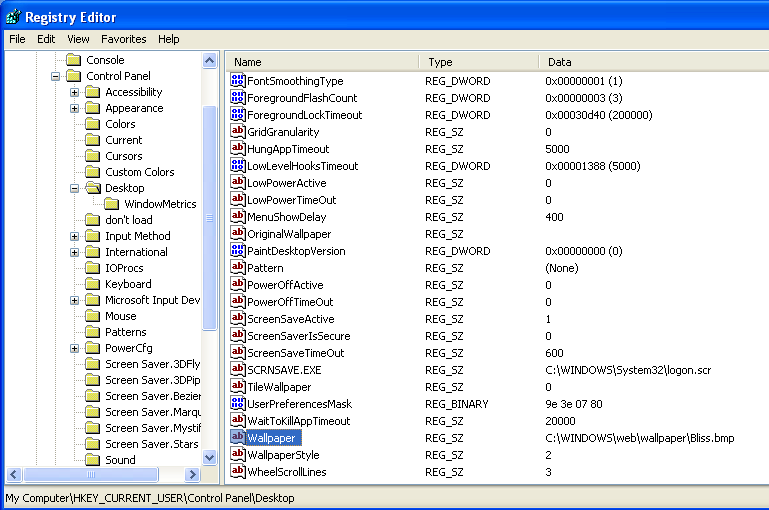Click the Sound folder icon
The height and width of the screenshot is (510, 769).
pos(93,459)
